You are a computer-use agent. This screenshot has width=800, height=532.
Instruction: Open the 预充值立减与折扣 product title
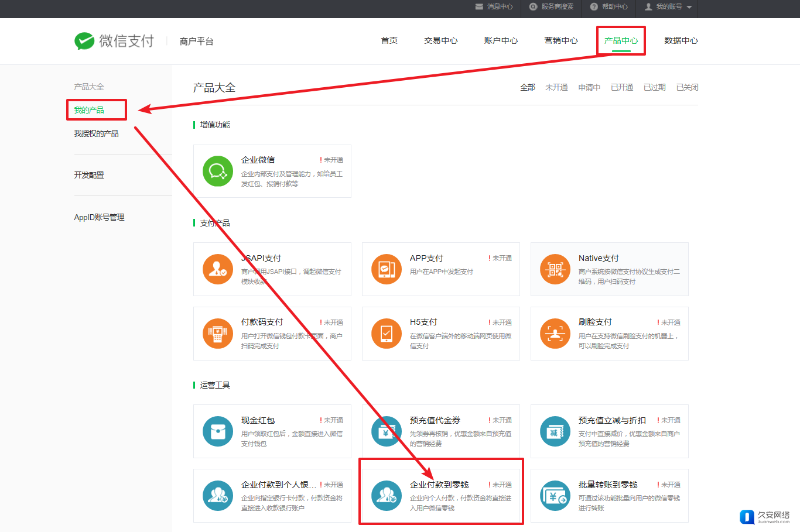[x=612, y=420]
